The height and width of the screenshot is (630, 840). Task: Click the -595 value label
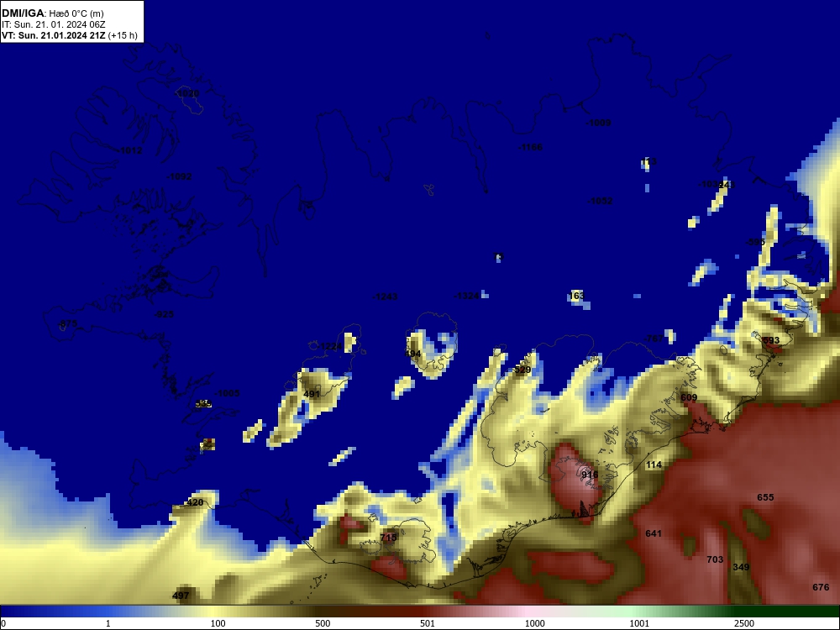[755, 242]
